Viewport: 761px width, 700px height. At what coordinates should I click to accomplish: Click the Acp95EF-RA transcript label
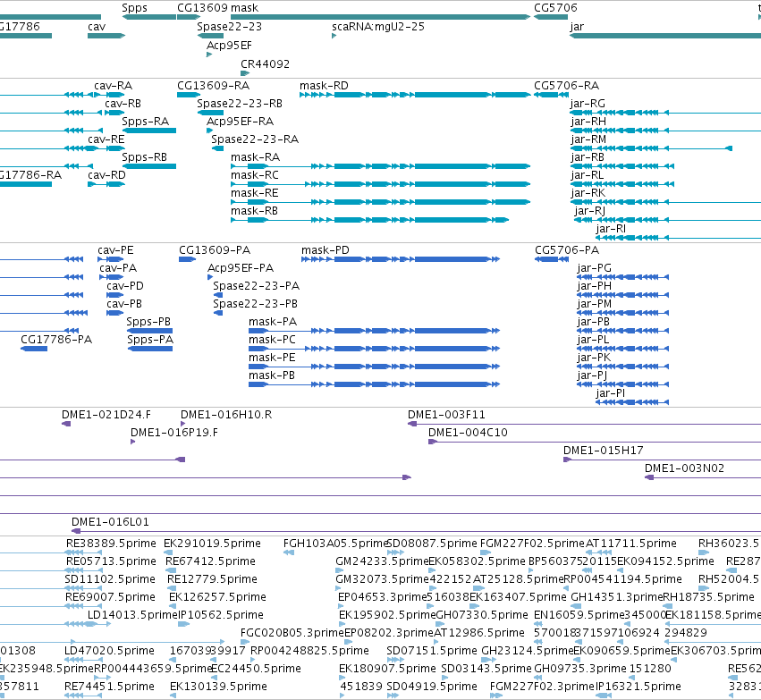240,122
